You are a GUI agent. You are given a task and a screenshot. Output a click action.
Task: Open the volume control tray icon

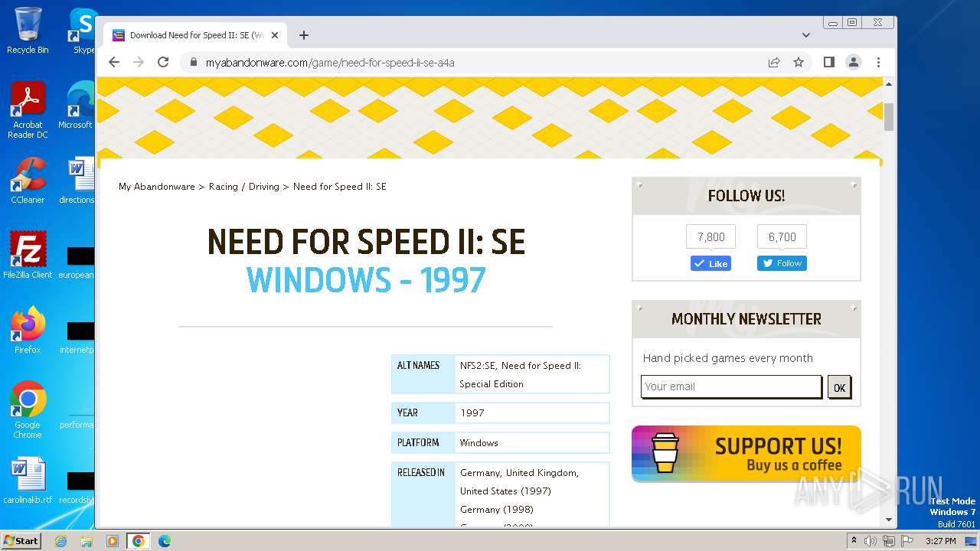[871, 541]
